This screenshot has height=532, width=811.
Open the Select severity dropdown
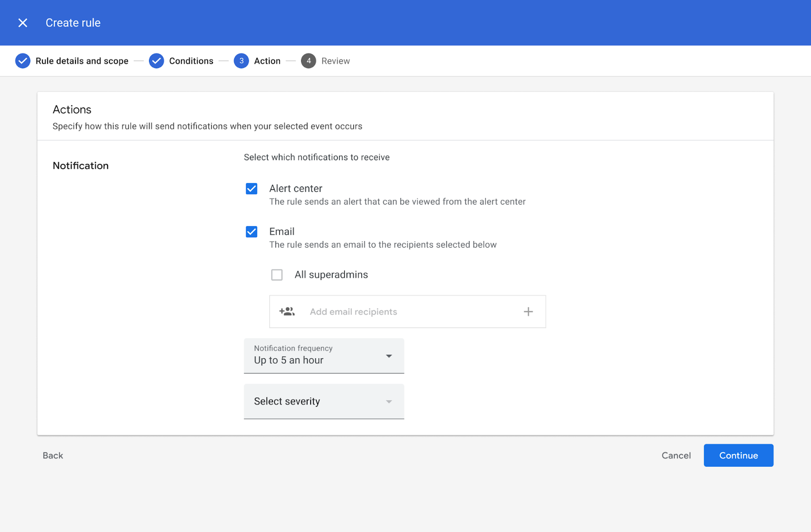coord(324,401)
